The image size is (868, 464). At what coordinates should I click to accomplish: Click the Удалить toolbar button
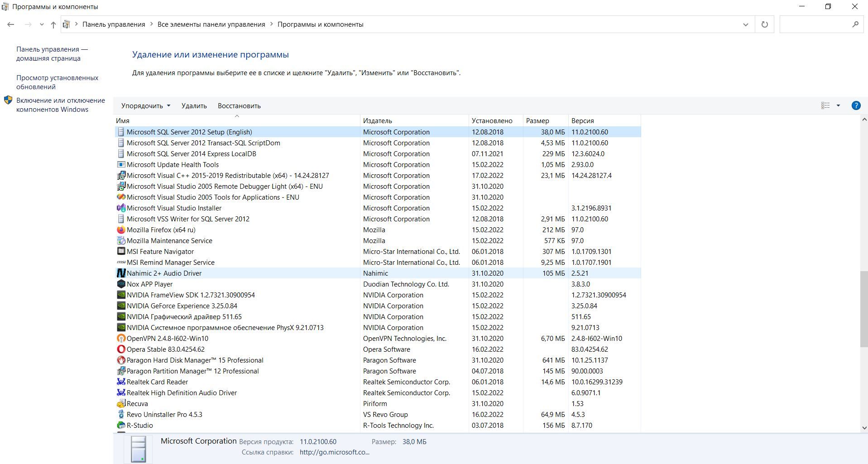tap(194, 106)
